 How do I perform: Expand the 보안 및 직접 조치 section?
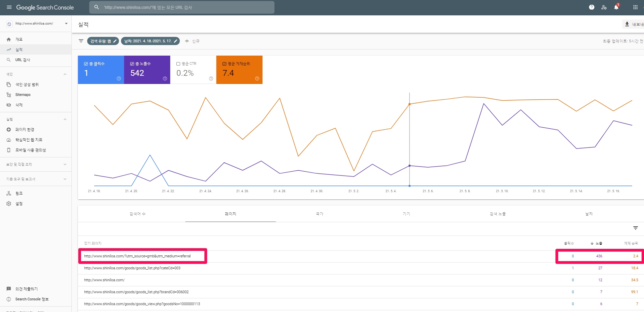click(65, 165)
